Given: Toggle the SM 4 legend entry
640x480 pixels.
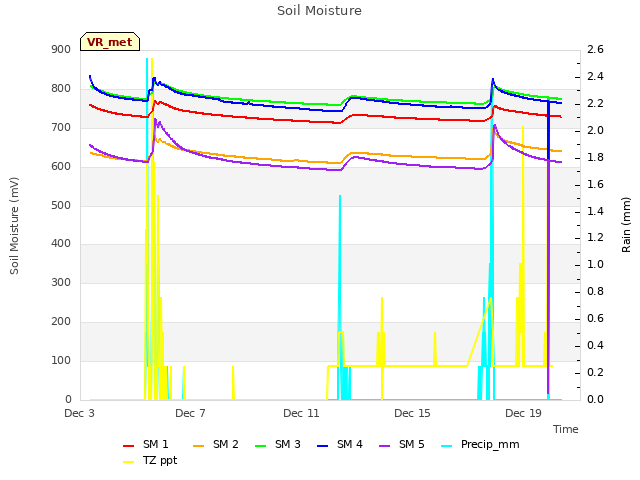Looking at the screenshot, I should pyautogui.click(x=340, y=444).
